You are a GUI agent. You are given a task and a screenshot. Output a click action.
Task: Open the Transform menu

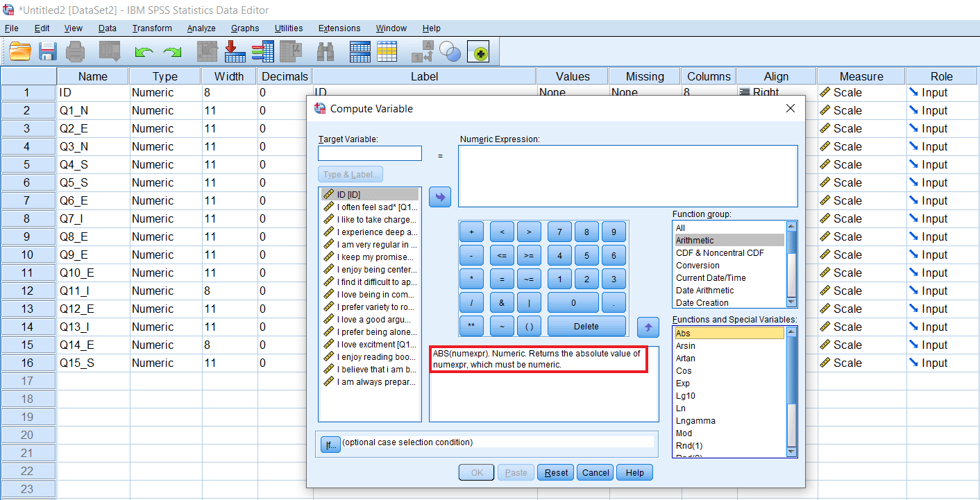tap(152, 28)
